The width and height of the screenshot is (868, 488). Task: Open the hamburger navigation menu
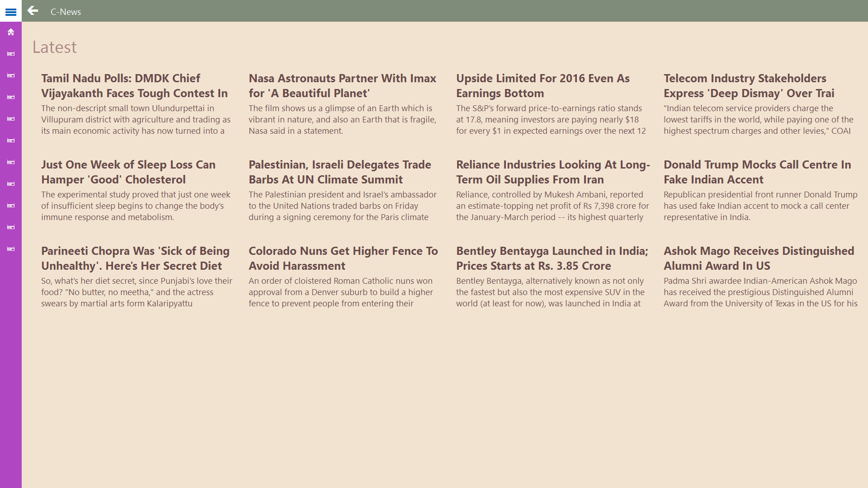(11, 12)
